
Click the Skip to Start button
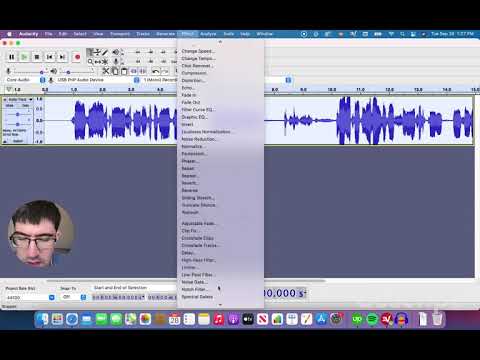click(50, 57)
